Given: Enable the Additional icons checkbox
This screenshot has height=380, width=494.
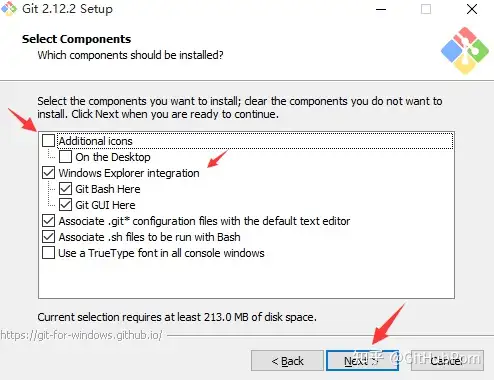Looking at the screenshot, I should [49, 141].
